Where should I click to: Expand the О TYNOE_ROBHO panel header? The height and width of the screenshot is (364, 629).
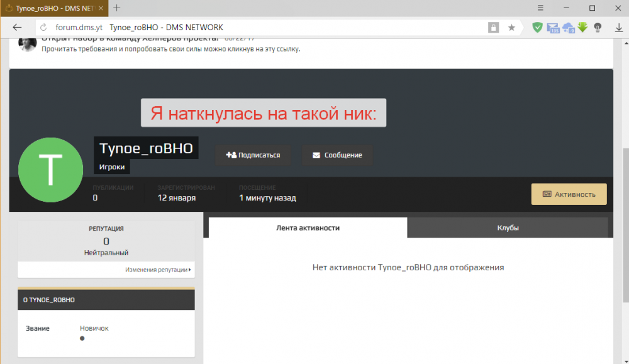click(x=106, y=299)
